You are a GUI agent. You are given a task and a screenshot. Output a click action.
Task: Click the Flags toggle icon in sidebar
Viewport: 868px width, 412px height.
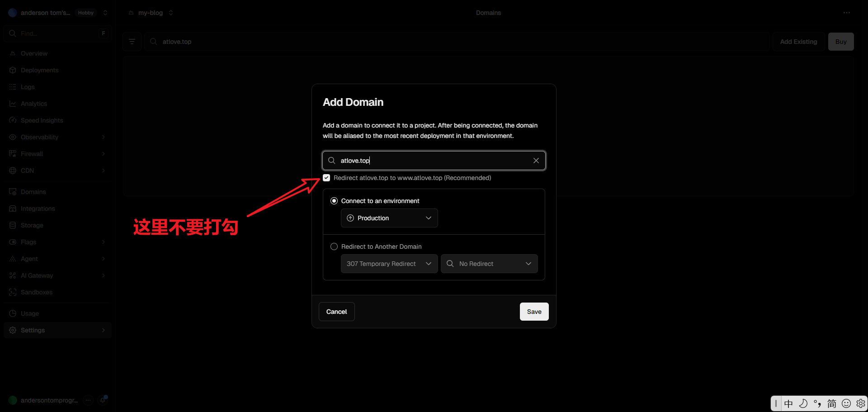point(13,242)
